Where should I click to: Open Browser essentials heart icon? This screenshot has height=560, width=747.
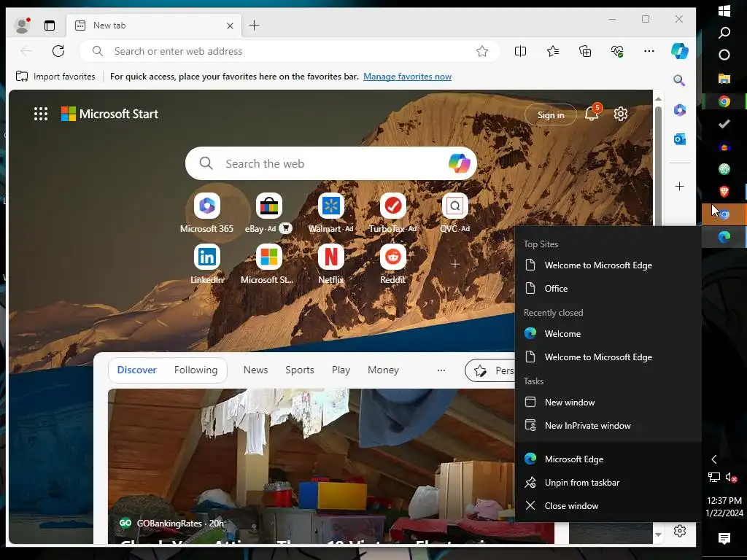coord(617,51)
